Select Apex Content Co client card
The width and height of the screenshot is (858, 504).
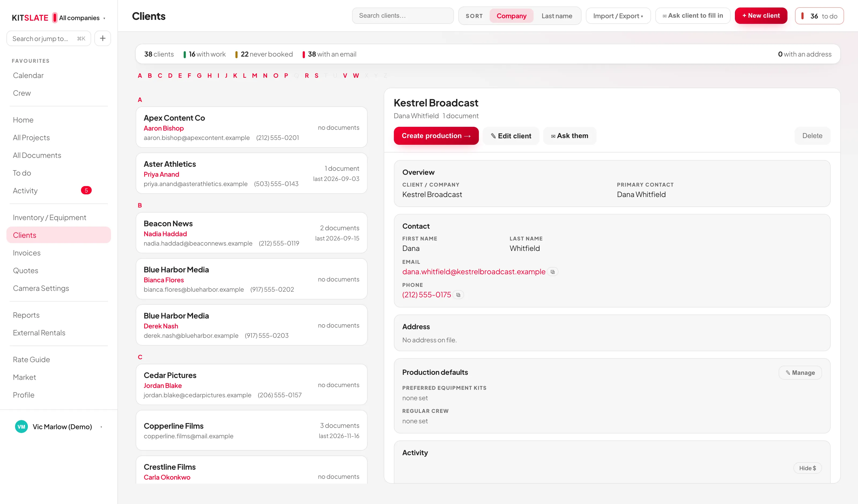tap(252, 127)
